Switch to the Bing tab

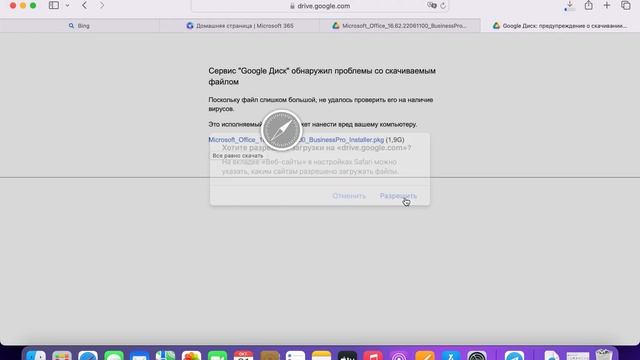[x=80, y=26]
